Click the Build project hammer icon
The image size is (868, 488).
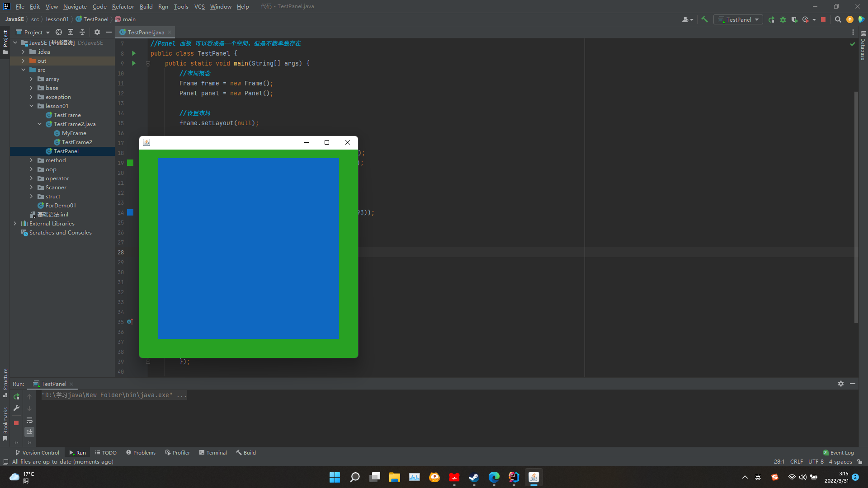[x=704, y=19]
